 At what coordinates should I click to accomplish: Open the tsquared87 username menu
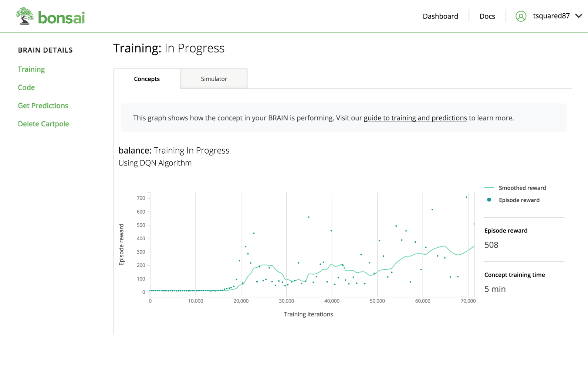click(551, 16)
